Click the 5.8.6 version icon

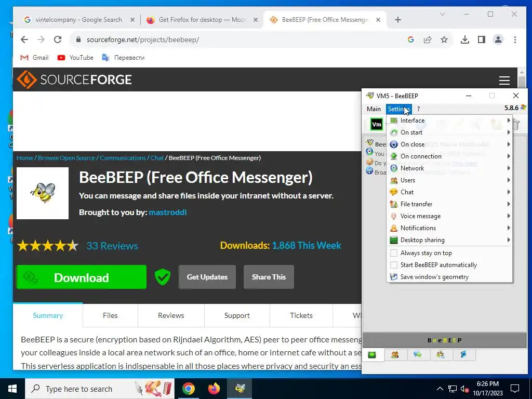click(x=523, y=108)
